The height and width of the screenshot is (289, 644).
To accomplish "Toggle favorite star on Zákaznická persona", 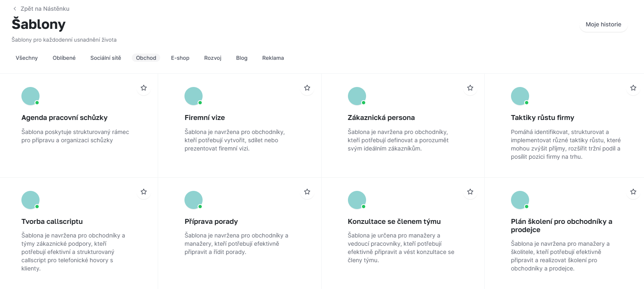I will click(x=470, y=88).
